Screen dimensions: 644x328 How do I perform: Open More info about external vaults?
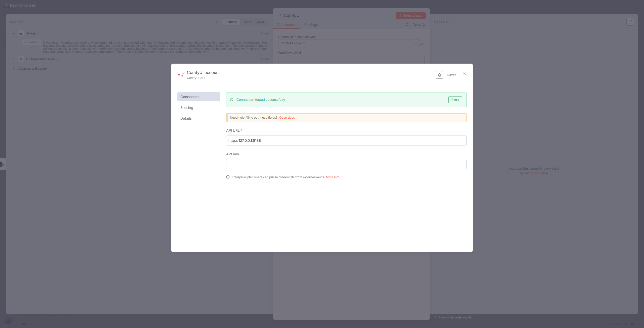333,177
